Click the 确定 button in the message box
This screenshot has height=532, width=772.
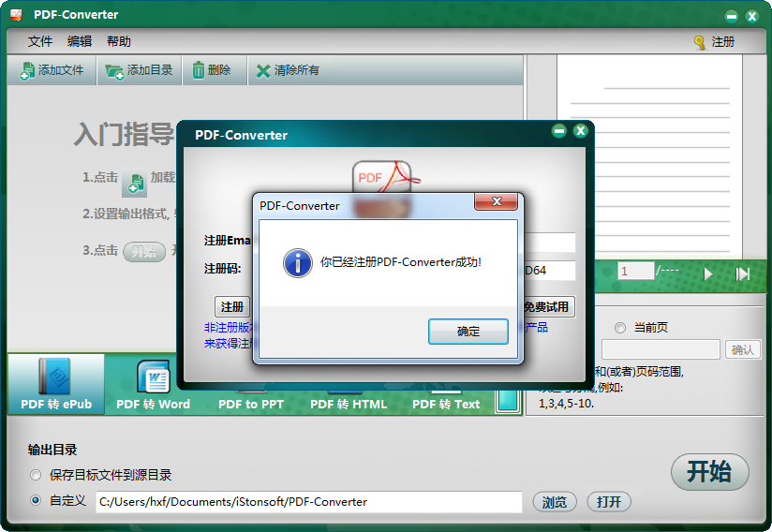(x=468, y=332)
